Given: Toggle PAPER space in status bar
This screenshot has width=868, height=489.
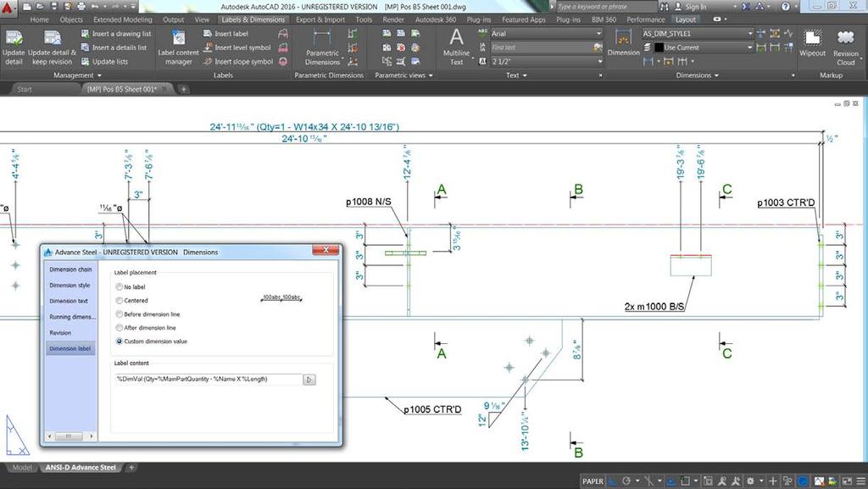Looking at the screenshot, I should pyautogui.click(x=593, y=481).
